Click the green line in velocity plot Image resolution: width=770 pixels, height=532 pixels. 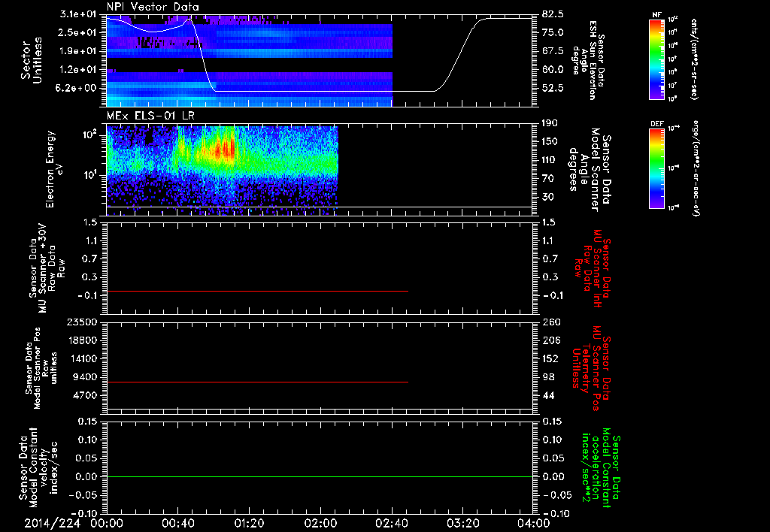click(320, 476)
